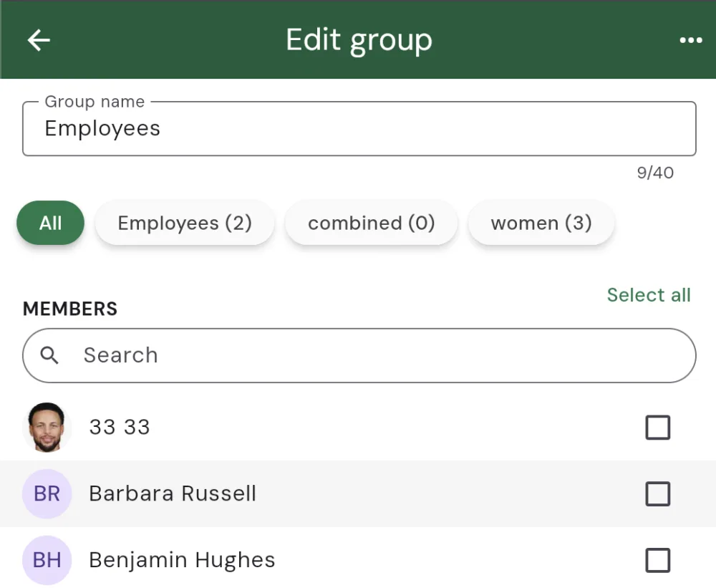Go back using the arrow icon
The height and width of the screenshot is (588, 716).
pos(39,40)
